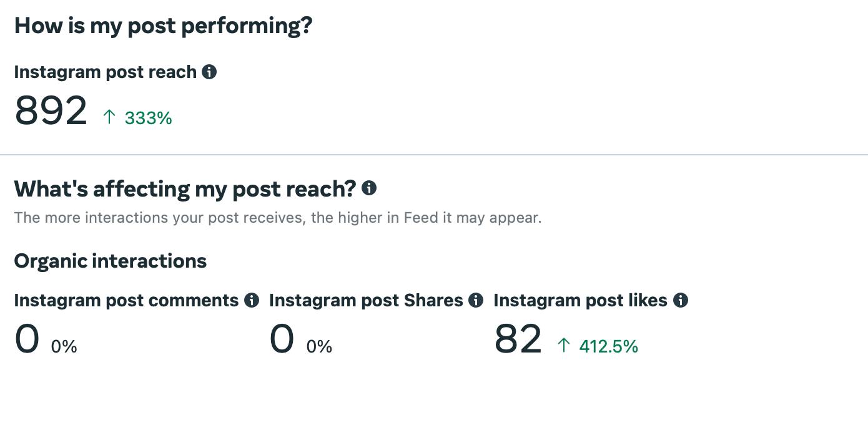
Task: Select the "Organic interactions" heading
Action: [110, 261]
